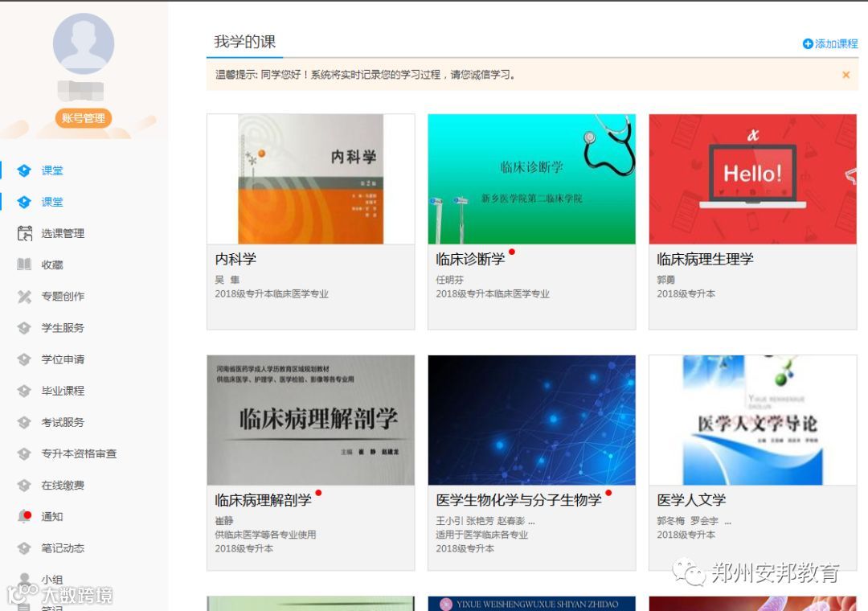Image resolution: width=868 pixels, height=611 pixels.
Task: Open the 医学人文学导论 cover thumbnail
Action: coord(753,420)
